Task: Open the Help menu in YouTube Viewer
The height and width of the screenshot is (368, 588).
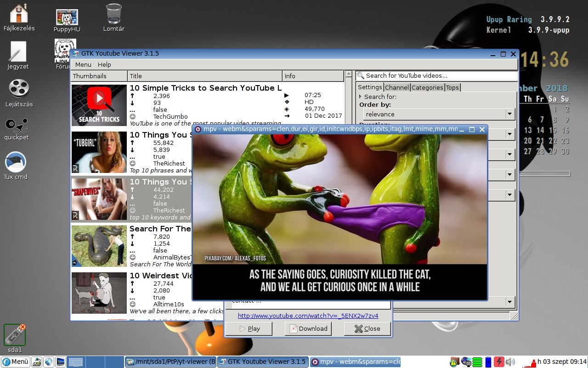Action: (104, 64)
